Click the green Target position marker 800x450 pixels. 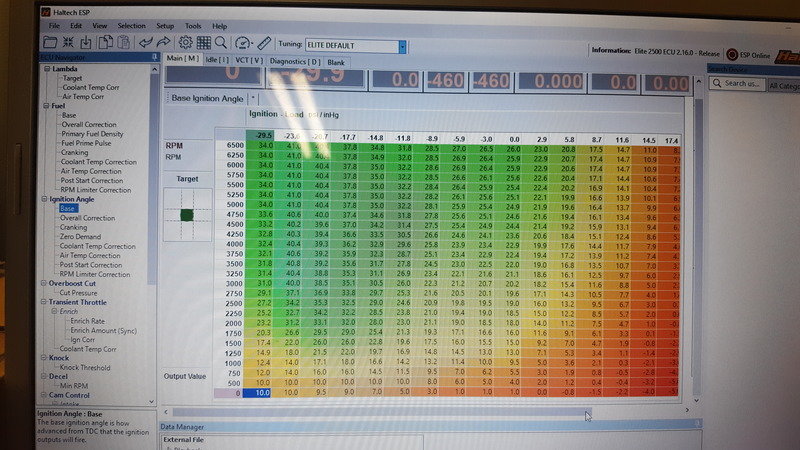click(x=187, y=215)
